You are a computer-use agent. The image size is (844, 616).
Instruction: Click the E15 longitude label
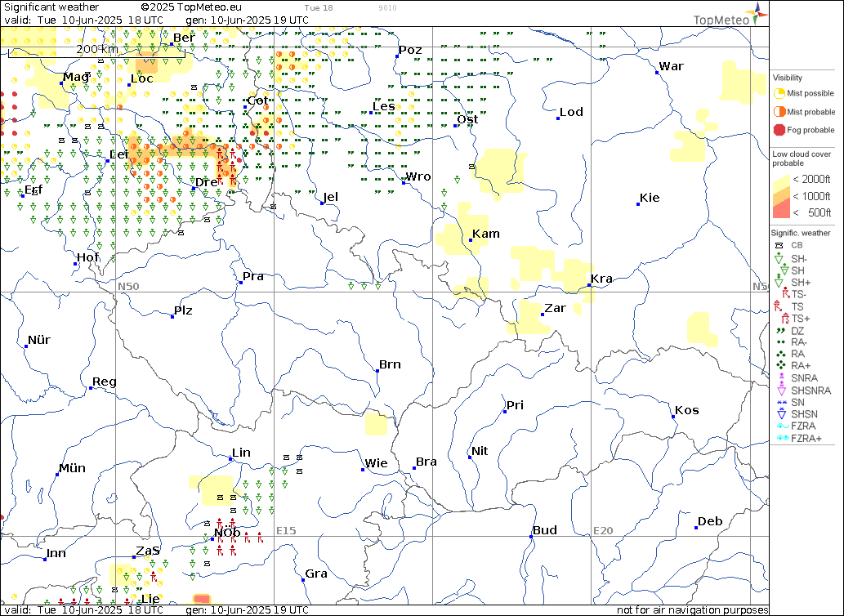click(x=286, y=530)
